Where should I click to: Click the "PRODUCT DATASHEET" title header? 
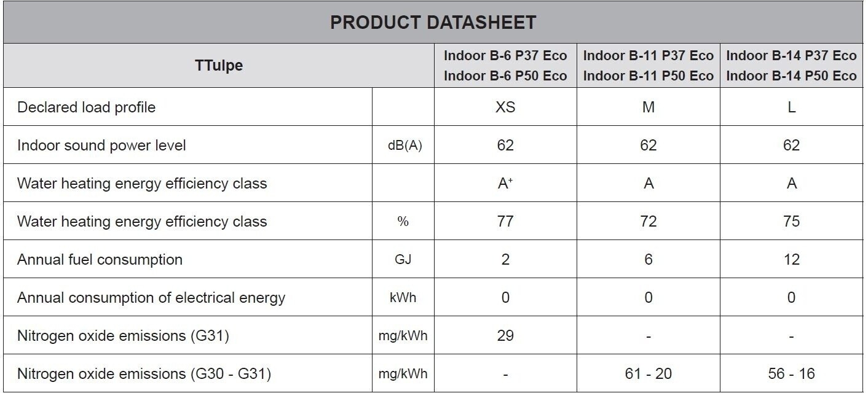pos(433,23)
